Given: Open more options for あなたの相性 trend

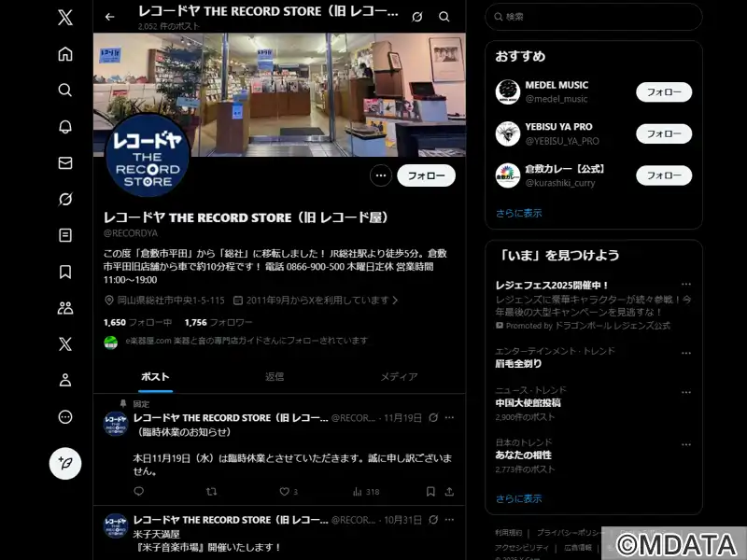Looking at the screenshot, I should point(686,445).
